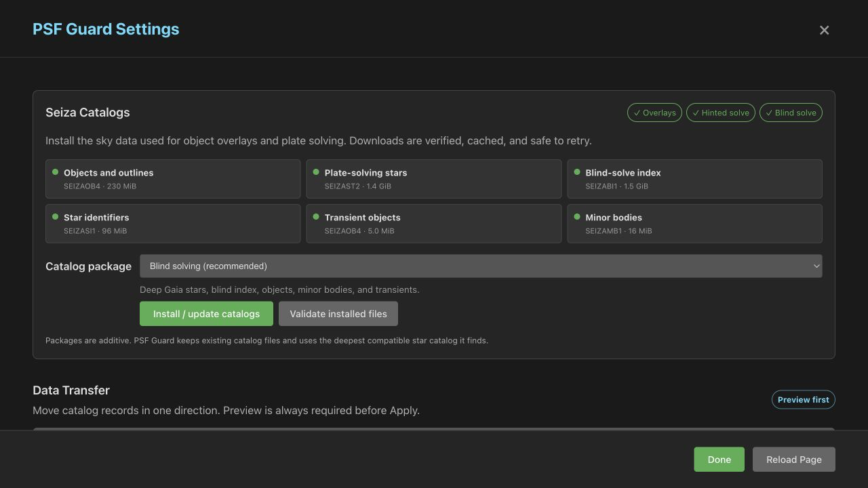The height and width of the screenshot is (488, 868).
Task: Click the Reload Page button
Action: click(x=794, y=460)
